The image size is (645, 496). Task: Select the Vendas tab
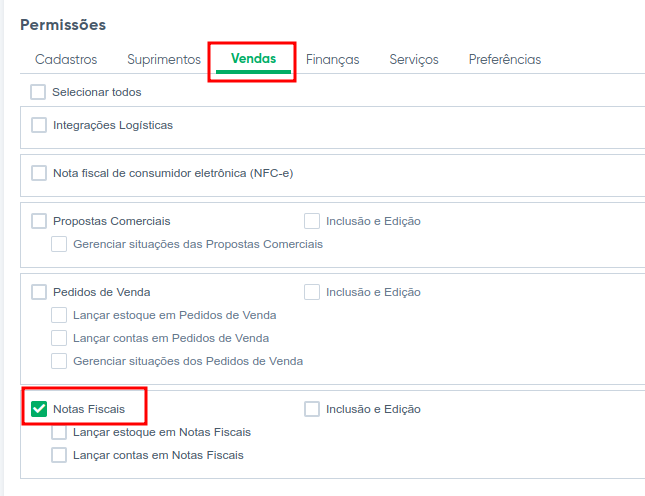click(x=253, y=59)
